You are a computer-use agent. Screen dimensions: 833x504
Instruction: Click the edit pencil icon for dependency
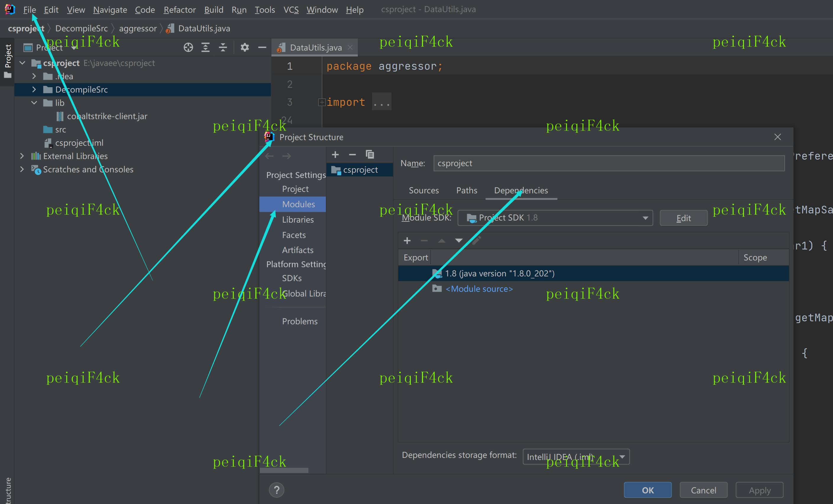[476, 241]
